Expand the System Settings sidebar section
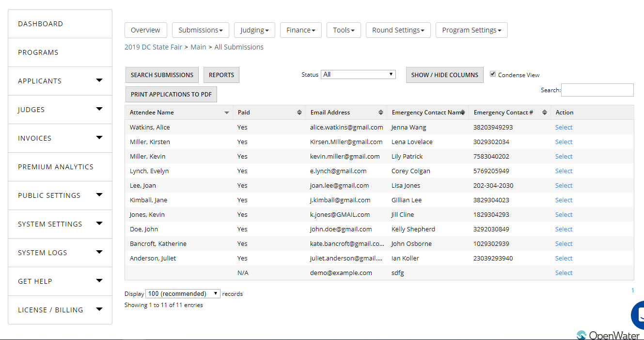Screen dimensions: 644x340 99,224
